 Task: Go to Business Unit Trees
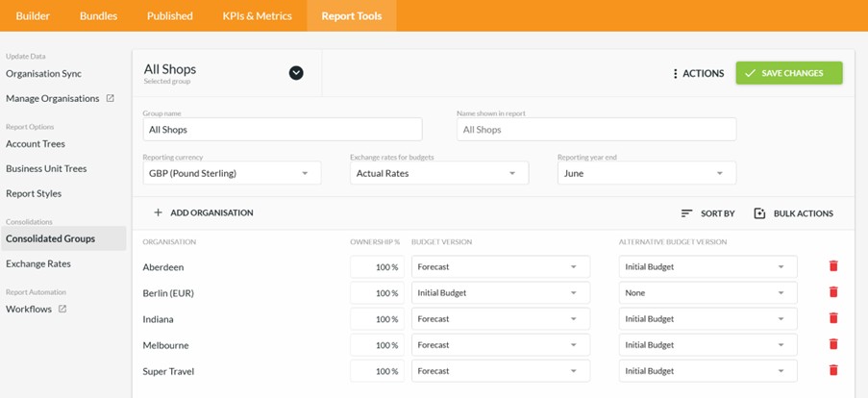46,169
